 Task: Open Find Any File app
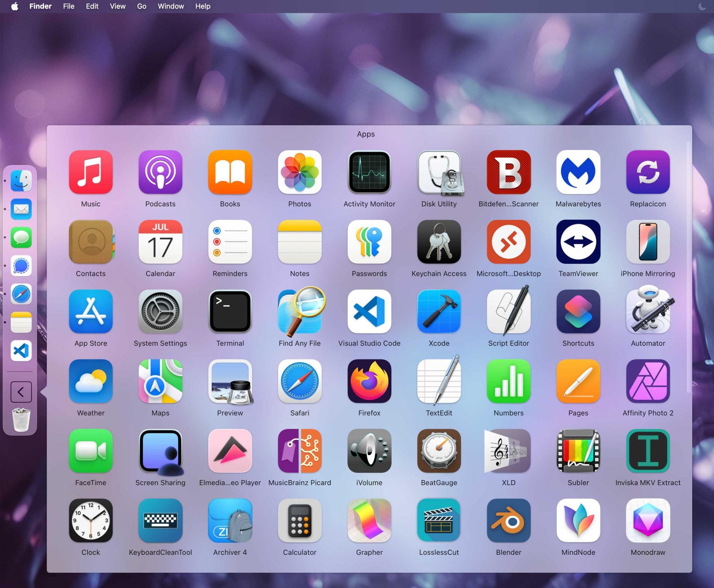coord(300,311)
